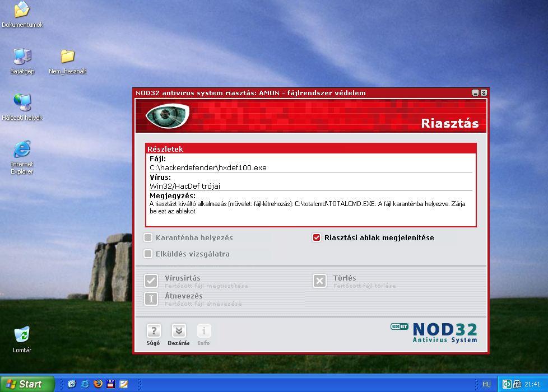The width and height of the screenshot is (548, 392).
Task: Open the Start menu
Action: coord(27,384)
